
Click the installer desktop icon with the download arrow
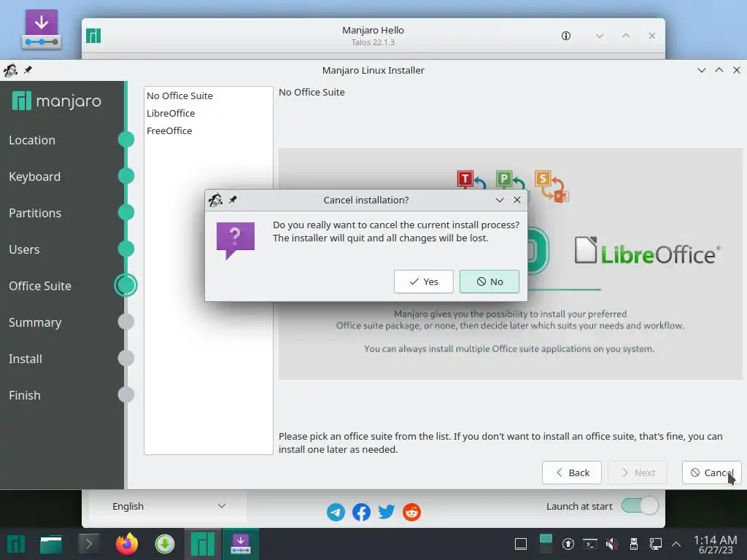[42, 30]
